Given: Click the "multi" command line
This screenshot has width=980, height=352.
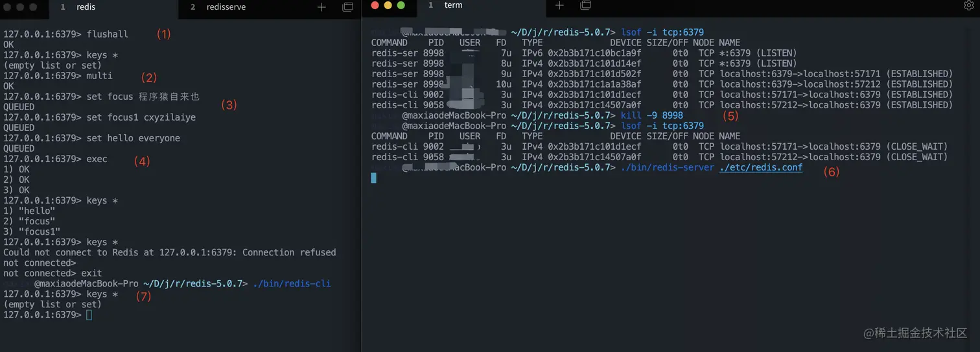Looking at the screenshot, I should [58, 76].
